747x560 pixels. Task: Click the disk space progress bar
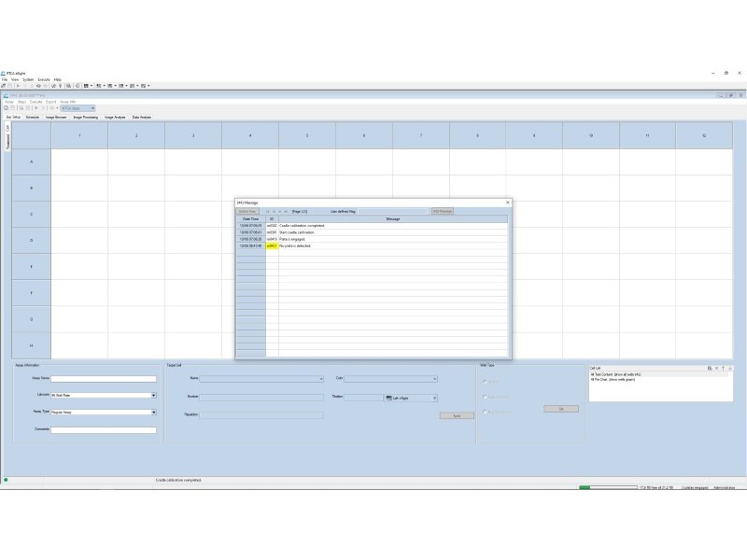click(x=608, y=487)
